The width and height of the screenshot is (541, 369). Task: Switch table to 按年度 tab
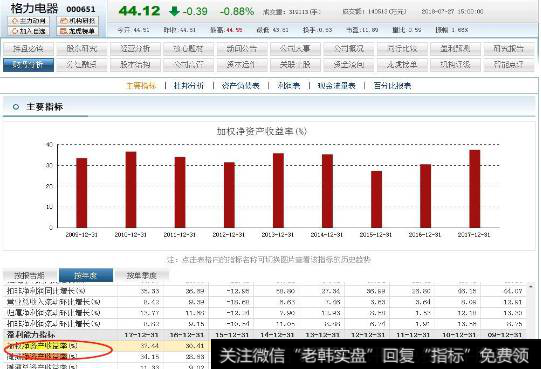click(x=86, y=275)
